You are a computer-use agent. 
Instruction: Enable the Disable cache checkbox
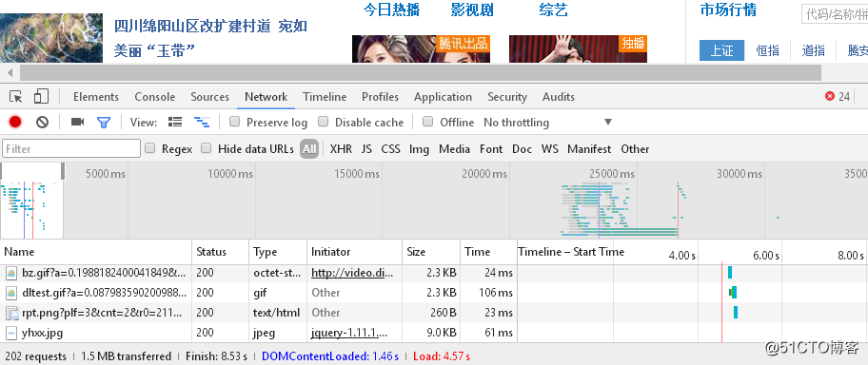324,122
